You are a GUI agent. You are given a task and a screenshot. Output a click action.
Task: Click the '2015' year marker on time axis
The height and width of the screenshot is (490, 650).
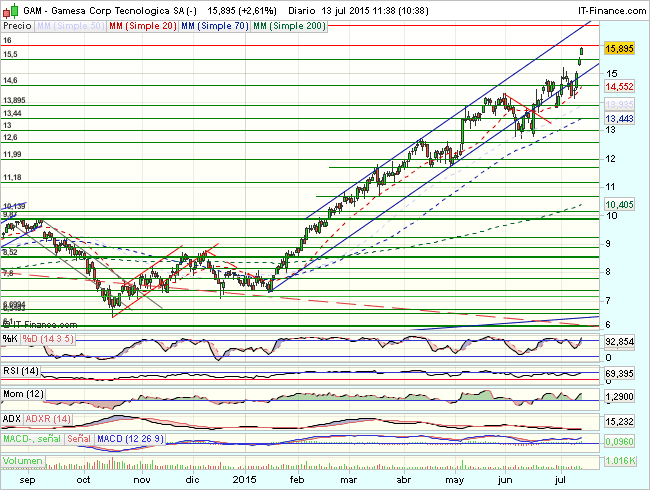tap(245, 480)
